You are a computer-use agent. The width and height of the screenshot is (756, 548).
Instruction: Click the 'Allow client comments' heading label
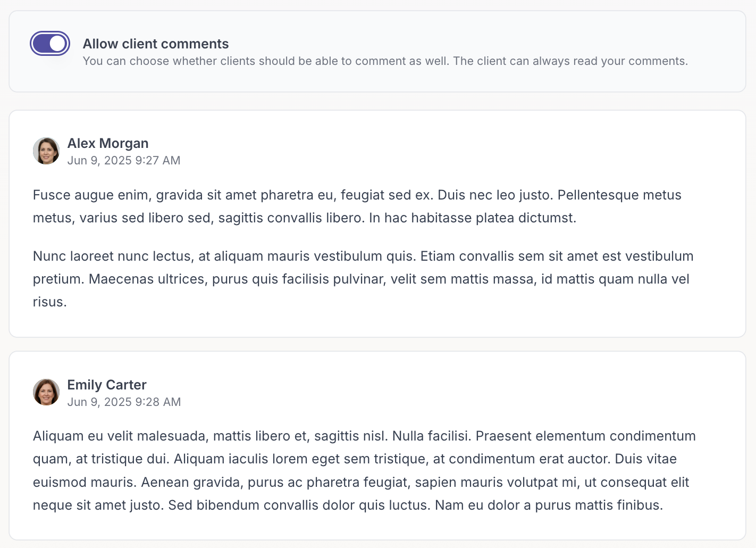pyautogui.click(x=156, y=44)
